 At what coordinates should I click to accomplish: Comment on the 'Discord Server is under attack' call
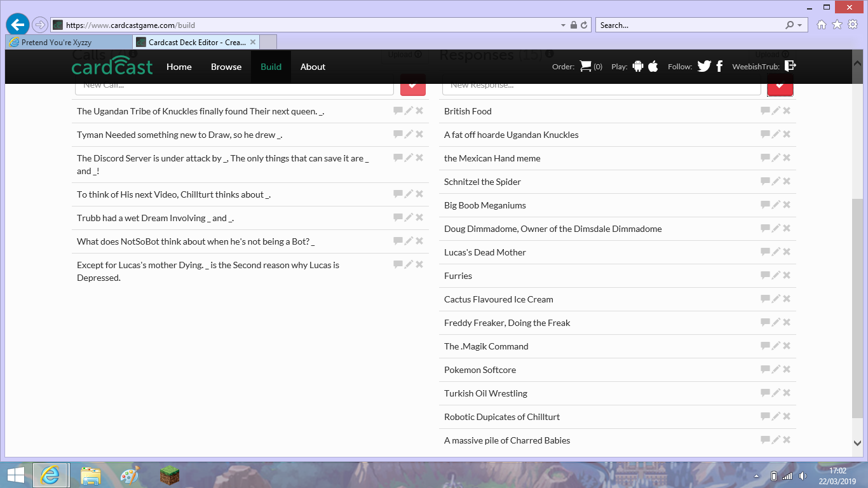pyautogui.click(x=398, y=158)
